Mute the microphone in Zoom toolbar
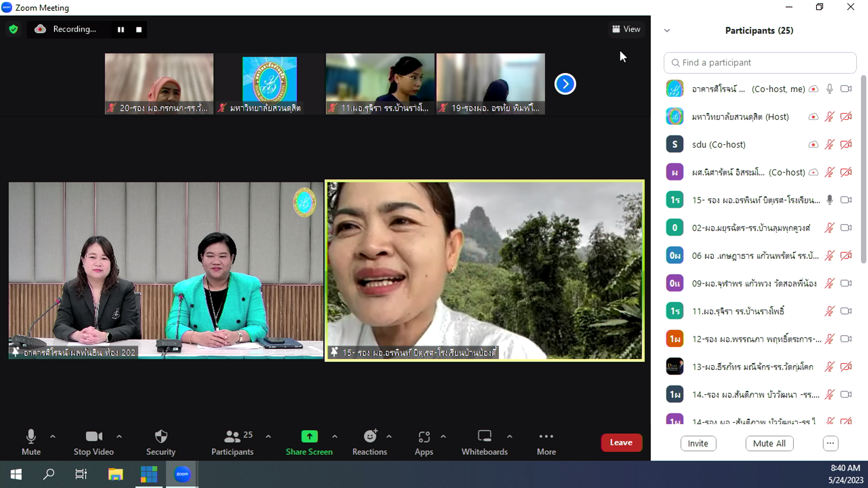 pyautogui.click(x=31, y=442)
